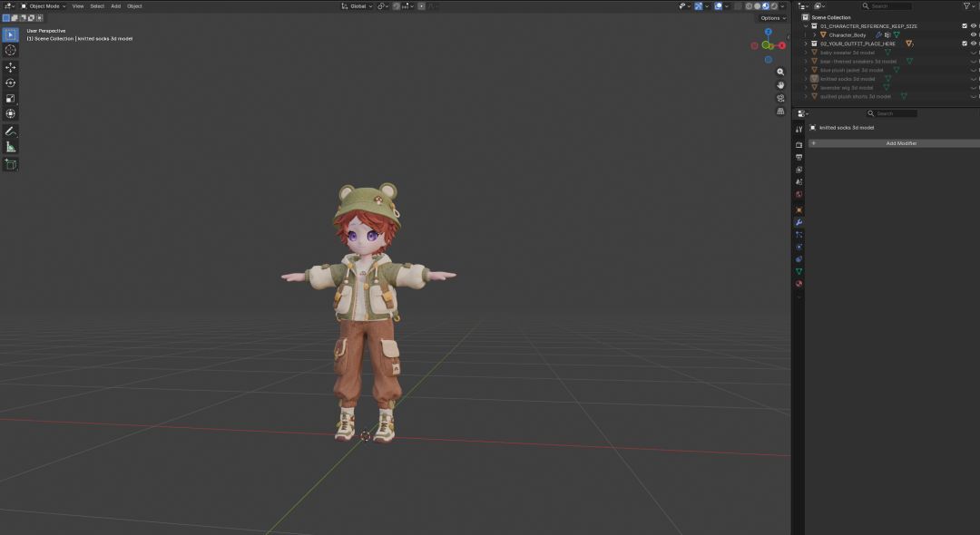Click the blue Z axis on gizmo

point(769,32)
